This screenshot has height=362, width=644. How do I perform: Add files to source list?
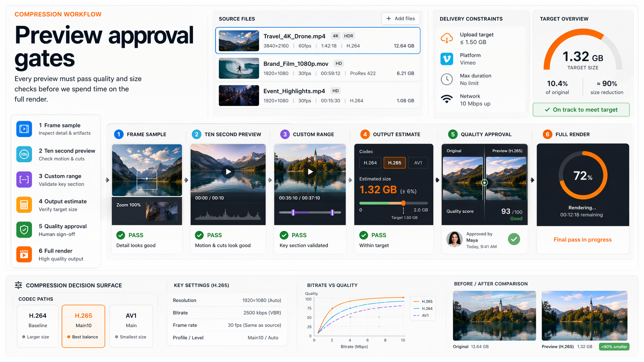pyautogui.click(x=400, y=18)
